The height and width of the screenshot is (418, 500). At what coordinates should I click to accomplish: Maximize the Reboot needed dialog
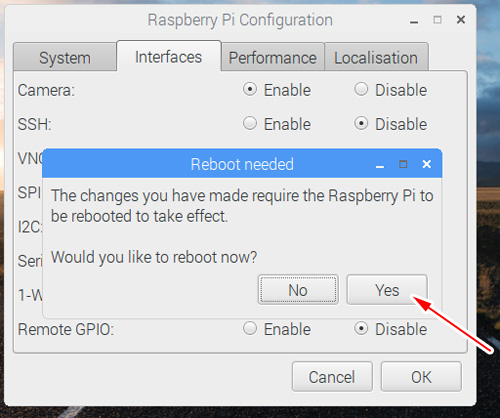click(403, 164)
